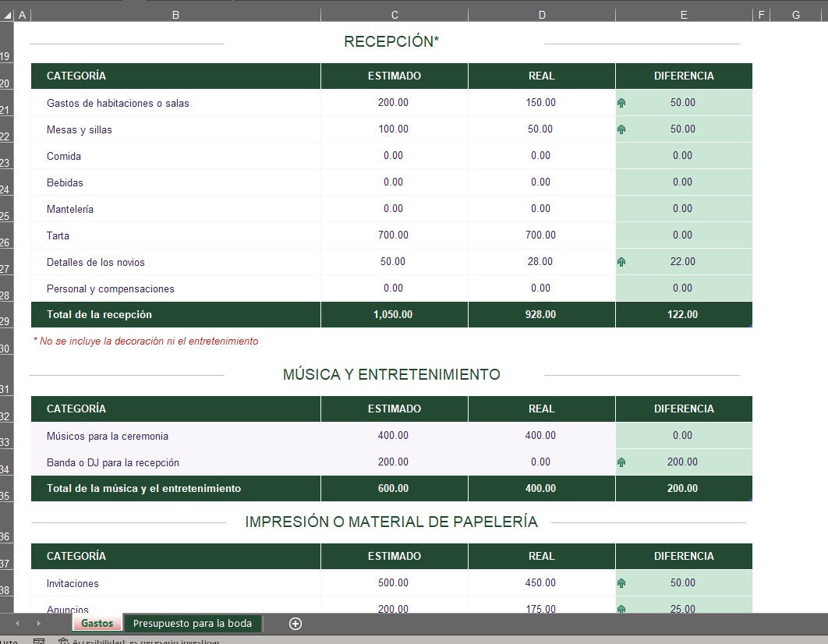Select 'Total de la recepción' cell
828x644 pixels.
pyautogui.click(x=176, y=315)
